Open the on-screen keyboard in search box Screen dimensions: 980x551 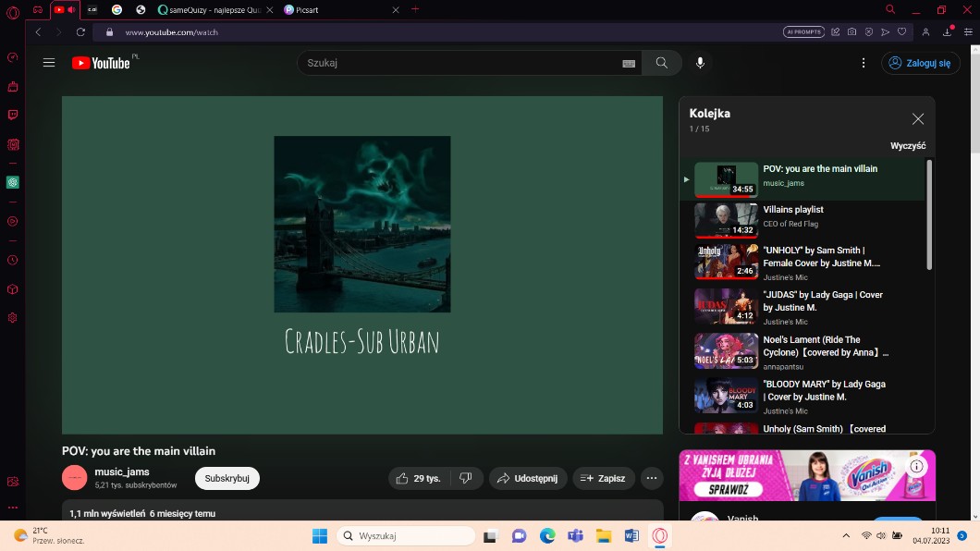[629, 64]
